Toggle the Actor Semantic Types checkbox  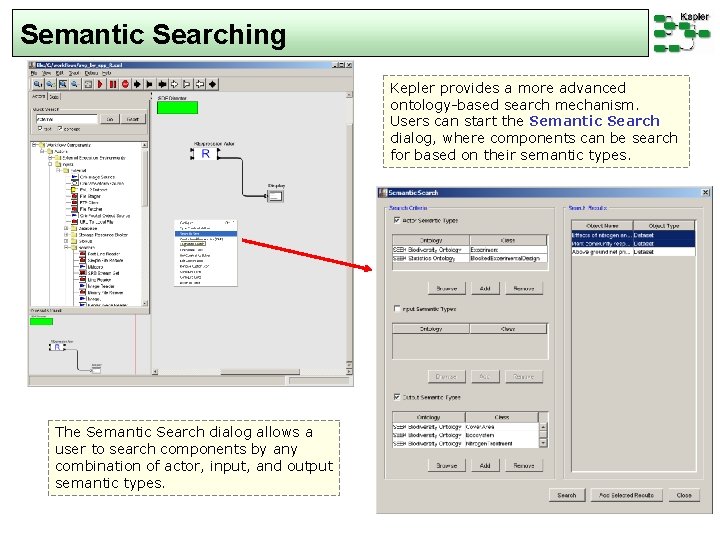point(397,220)
